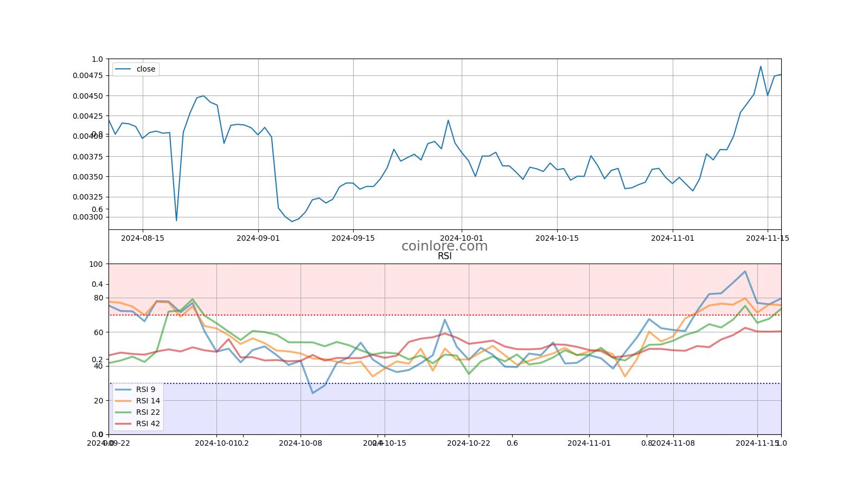Click the highest peak of the RSI 9 line

click(745, 271)
